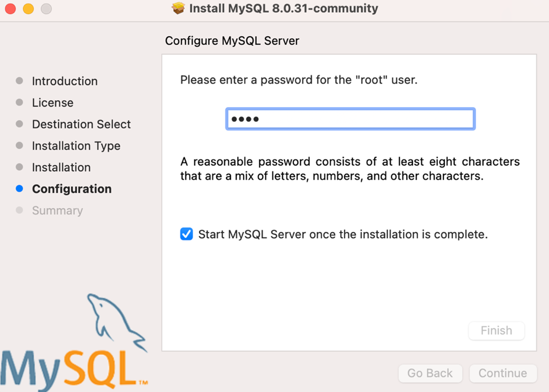The width and height of the screenshot is (549, 392).
Task: Click the MySQL dolphin logo
Action: (115, 321)
